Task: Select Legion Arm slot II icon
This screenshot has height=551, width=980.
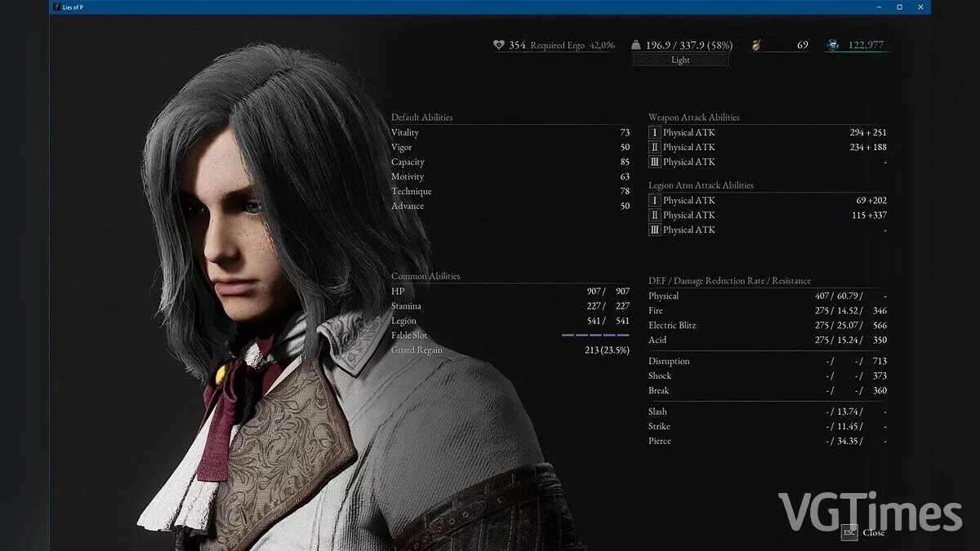Action: [654, 215]
